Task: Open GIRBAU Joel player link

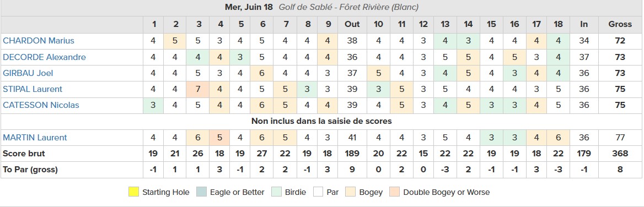Action: click(28, 73)
